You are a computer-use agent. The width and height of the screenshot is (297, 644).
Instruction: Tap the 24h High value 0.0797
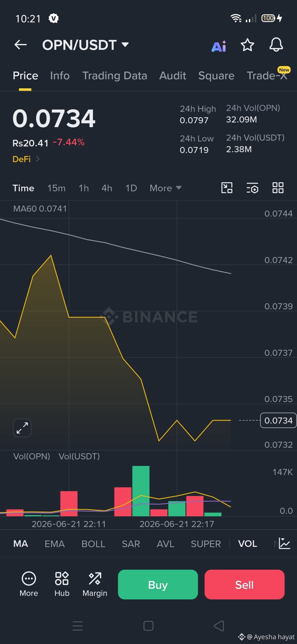(194, 120)
